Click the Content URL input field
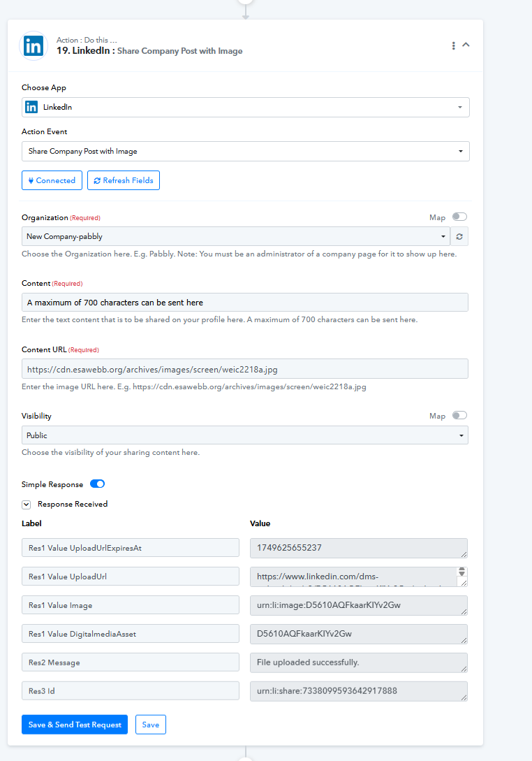532x761 pixels. click(245, 370)
